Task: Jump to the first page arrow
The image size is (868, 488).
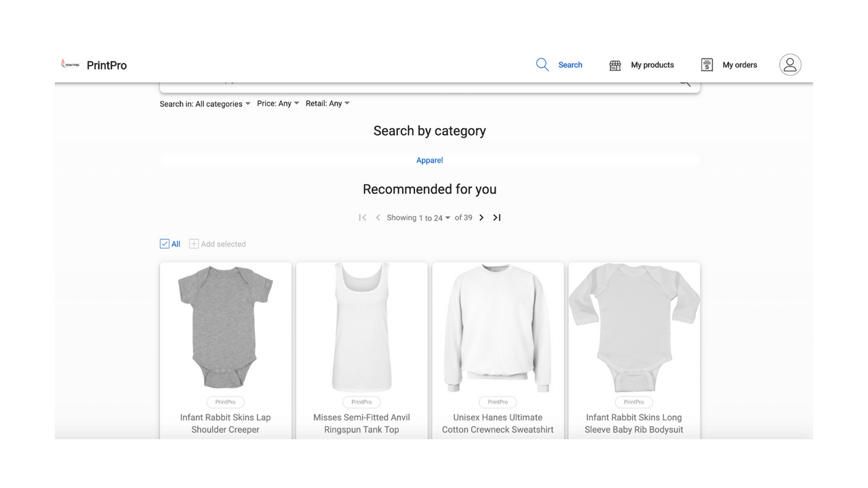Action: tap(363, 218)
